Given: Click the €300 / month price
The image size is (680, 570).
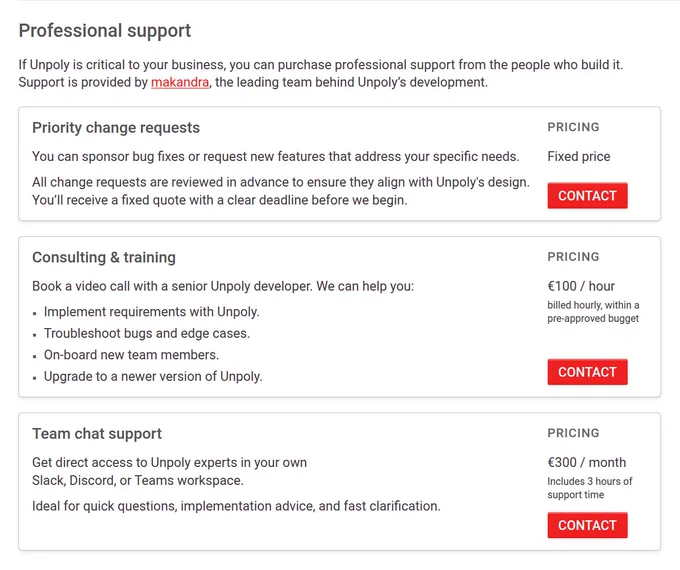Looking at the screenshot, I should tap(586, 462).
